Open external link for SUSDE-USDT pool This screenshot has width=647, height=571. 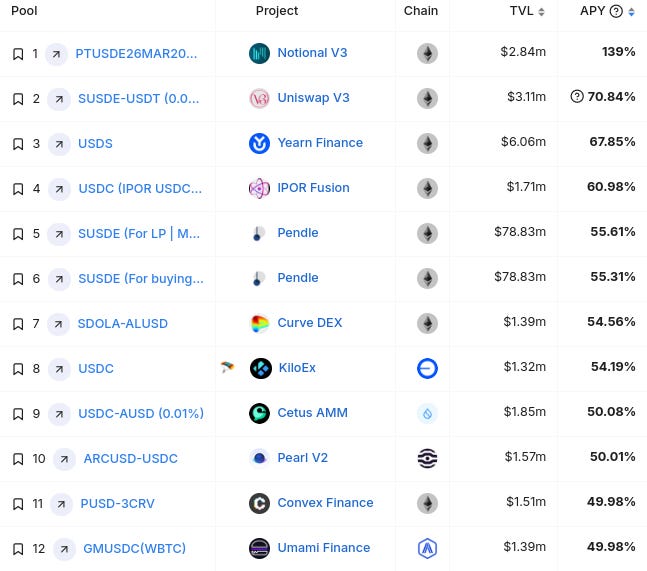[x=59, y=99]
